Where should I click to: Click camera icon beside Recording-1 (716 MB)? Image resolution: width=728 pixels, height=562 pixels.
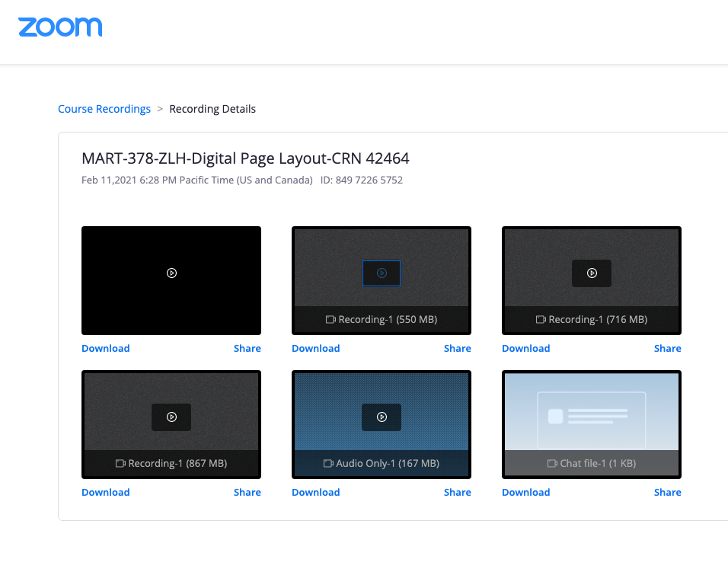pos(541,320)
